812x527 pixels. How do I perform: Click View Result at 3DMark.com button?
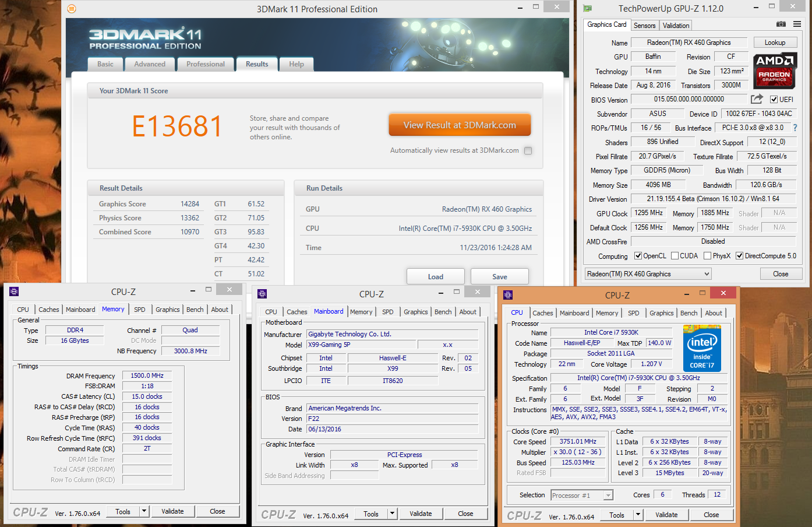(460, 125)
